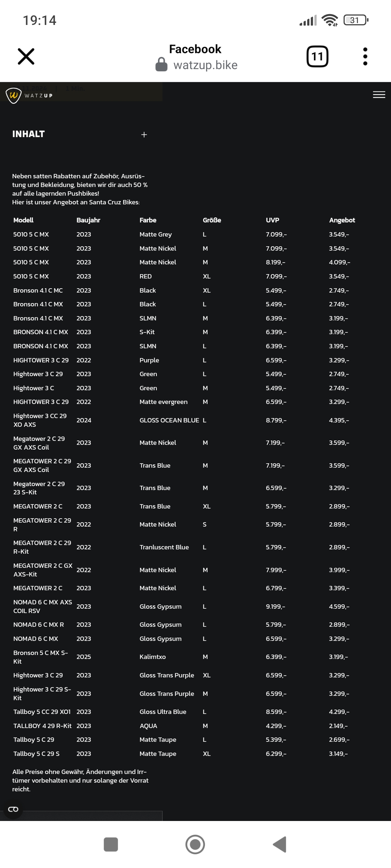The image size is (391, 868).
Task: Tap the Wi-Fi status icon
Action: click(330, 20)
